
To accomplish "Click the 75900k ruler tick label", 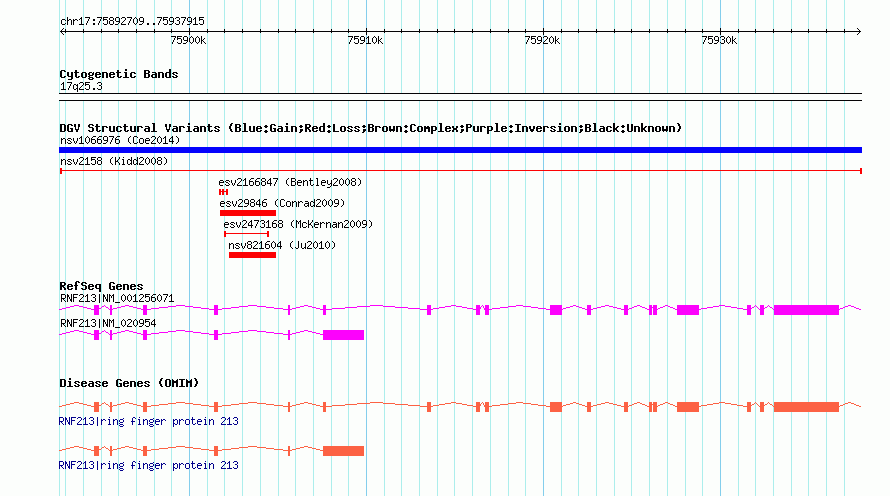I will click(188, 40).
